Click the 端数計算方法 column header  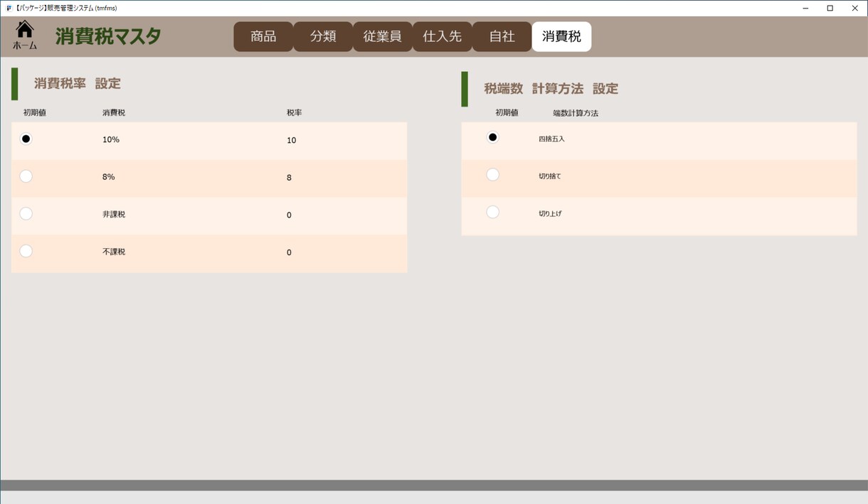576,113
